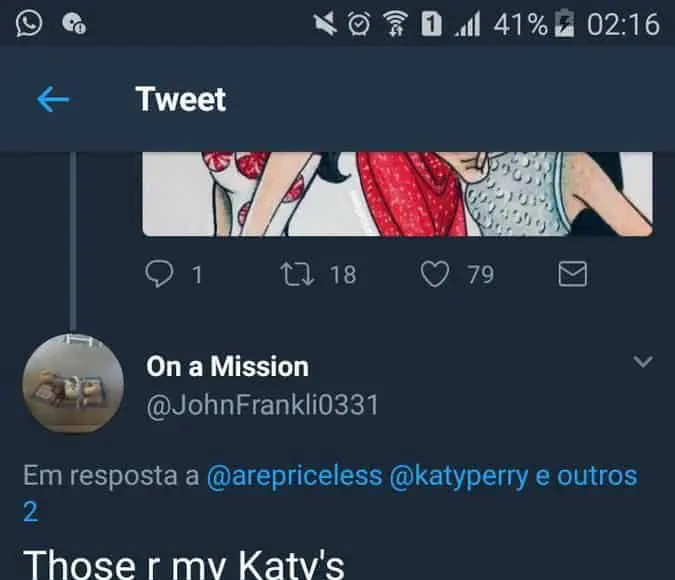
Task: Tap the 'Those r my Katy's' tweet text
Action: coord(183,562)
